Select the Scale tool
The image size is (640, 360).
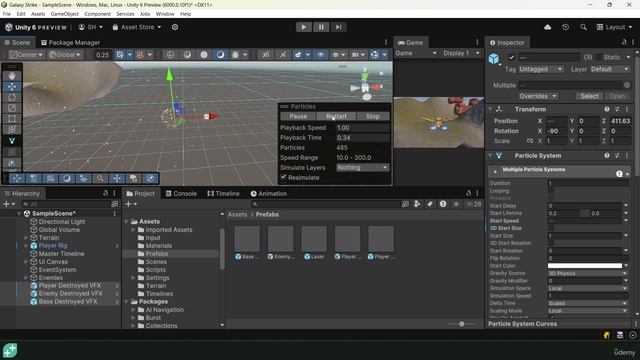click(12, 108)
